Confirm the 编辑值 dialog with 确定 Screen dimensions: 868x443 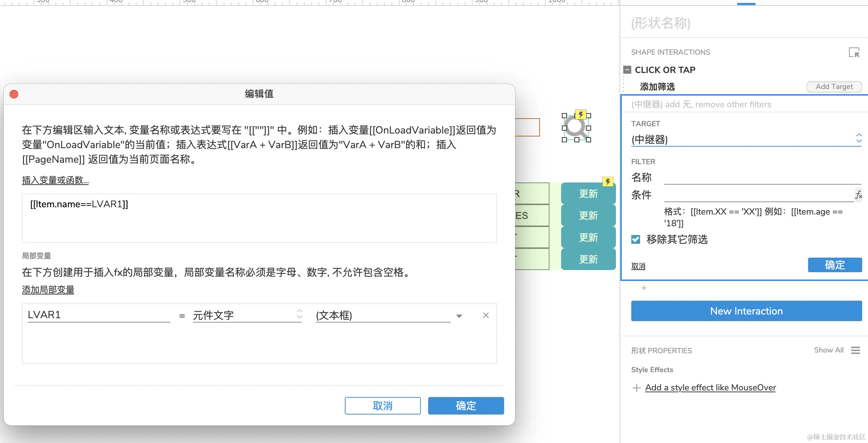466,406
